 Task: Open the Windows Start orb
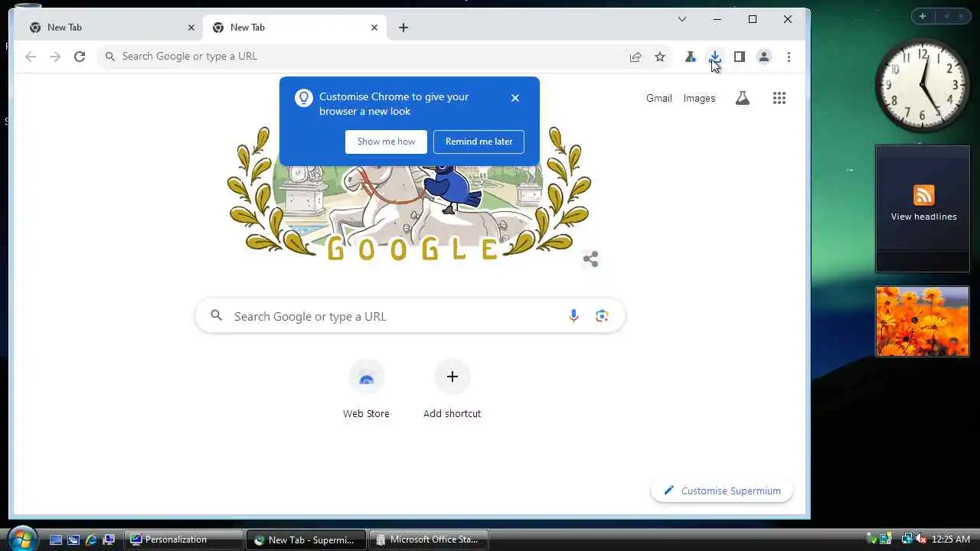[21, 538]
